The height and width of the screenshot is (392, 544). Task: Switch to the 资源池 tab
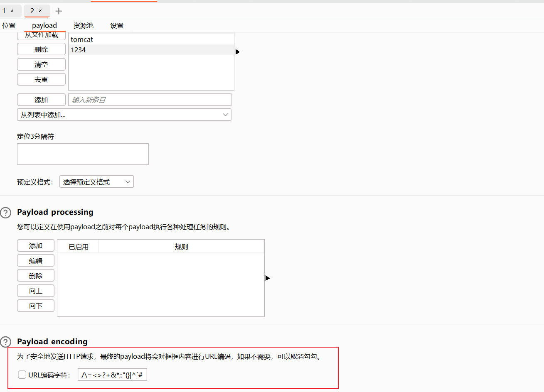coord(84,26)
